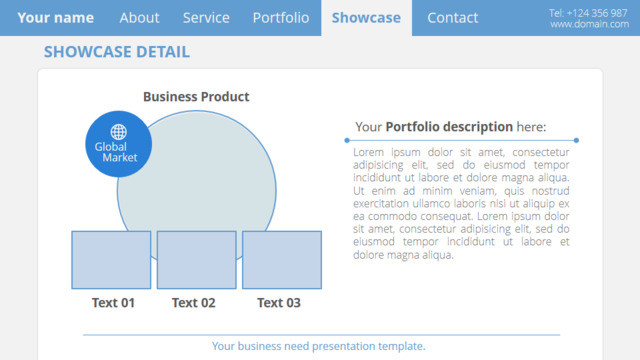This screenshot has width=640, height=360.
Task: Click the left dot of description divider
Action: [347, 140]
